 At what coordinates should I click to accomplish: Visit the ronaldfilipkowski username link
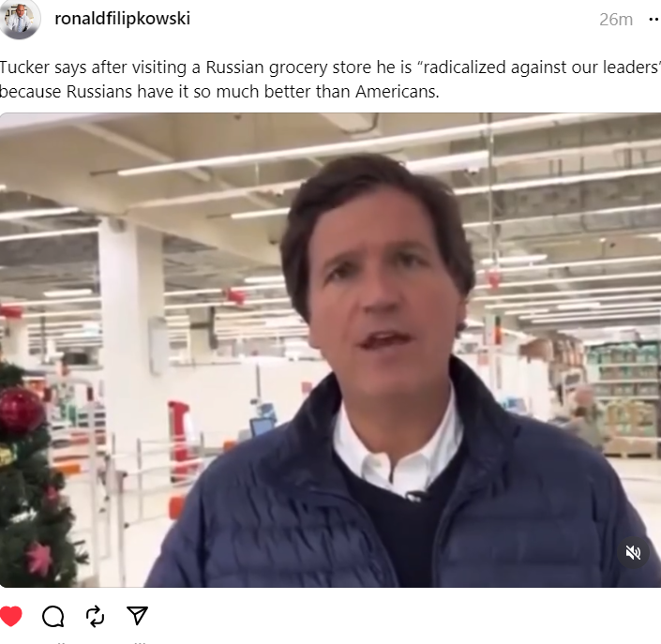pos(123,19)
